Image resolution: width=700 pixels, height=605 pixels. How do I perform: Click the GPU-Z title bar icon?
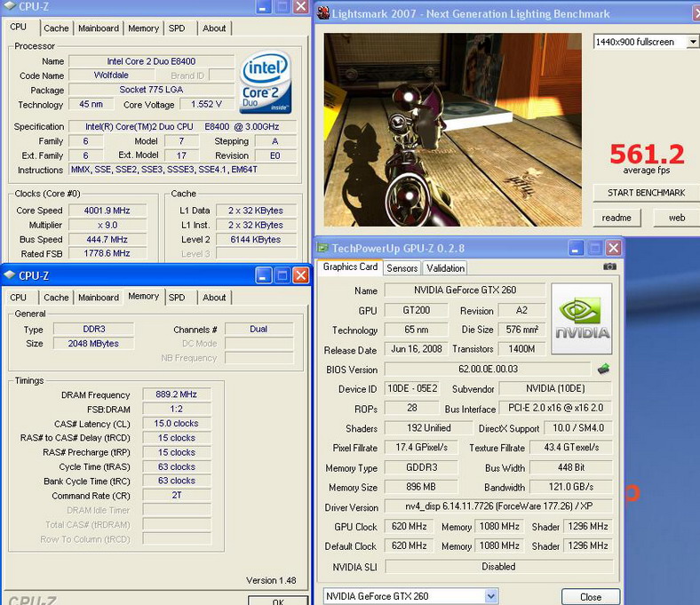point(322,248)
